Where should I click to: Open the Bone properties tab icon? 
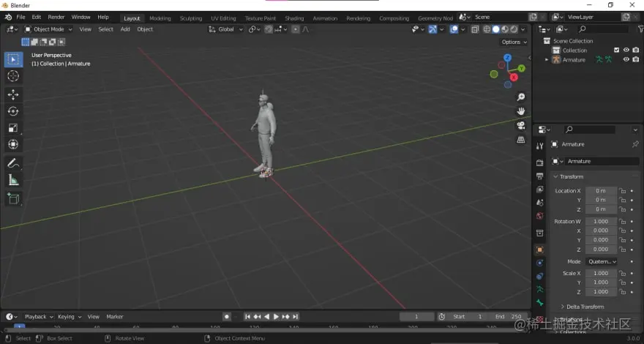pyautogui.click(x=539, y=303)
